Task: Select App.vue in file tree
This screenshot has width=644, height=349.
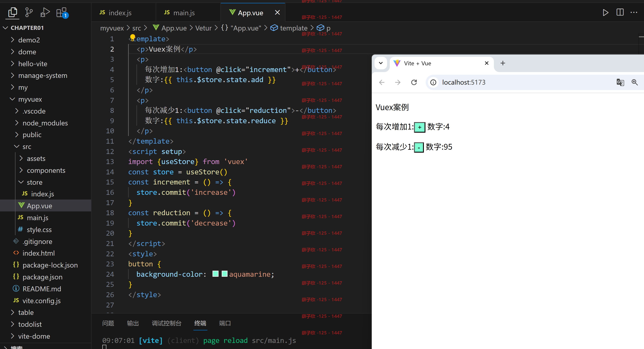Action: [x=46, y=206]
